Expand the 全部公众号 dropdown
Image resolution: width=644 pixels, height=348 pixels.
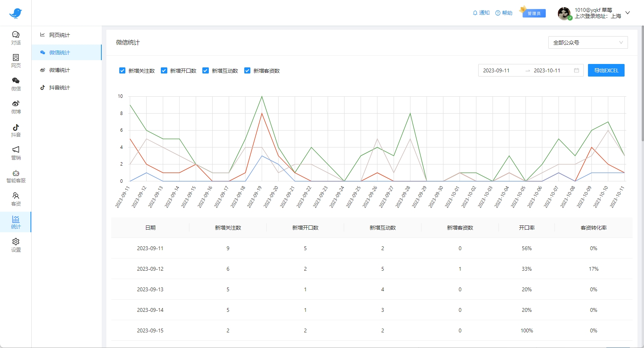588,43
